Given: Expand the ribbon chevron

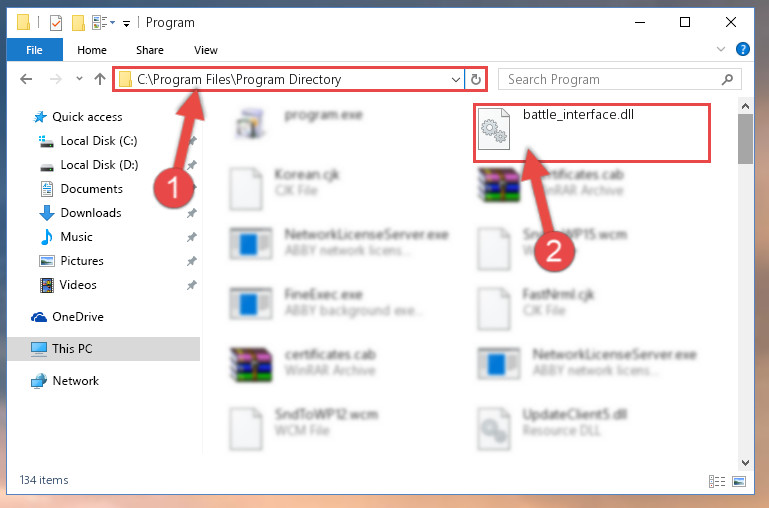Looking at the screenshot, I should pyautogui.click(x=721, y=49).
